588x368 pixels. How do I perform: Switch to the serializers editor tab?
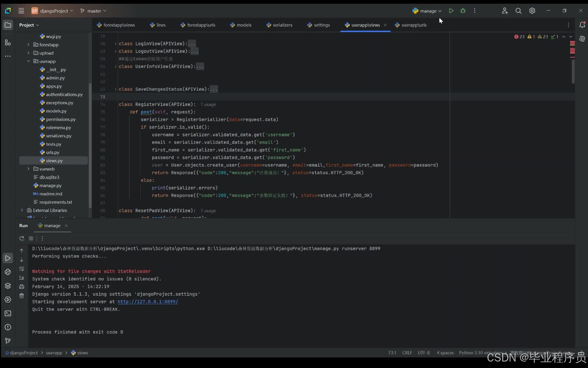(x=279, y=25)
